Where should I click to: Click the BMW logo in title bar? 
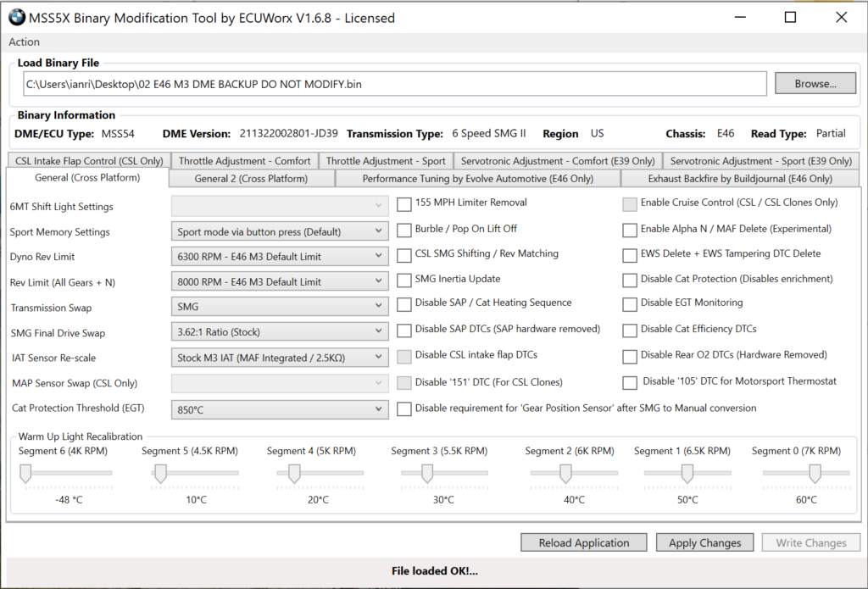[17, 18]
